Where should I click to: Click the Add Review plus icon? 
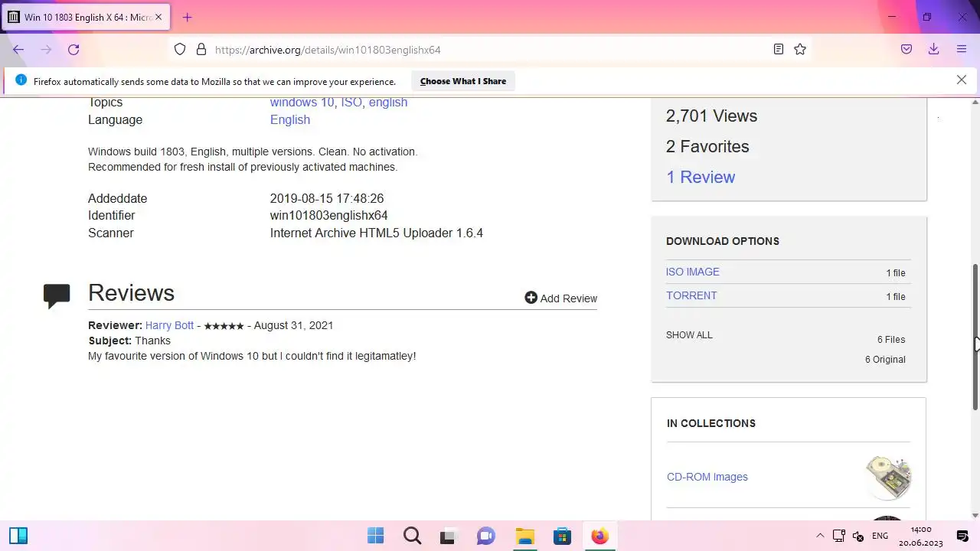click(531, 298)
